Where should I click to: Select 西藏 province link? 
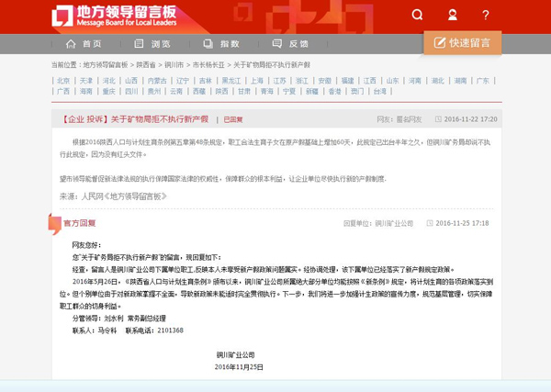(x=199, y=91)
